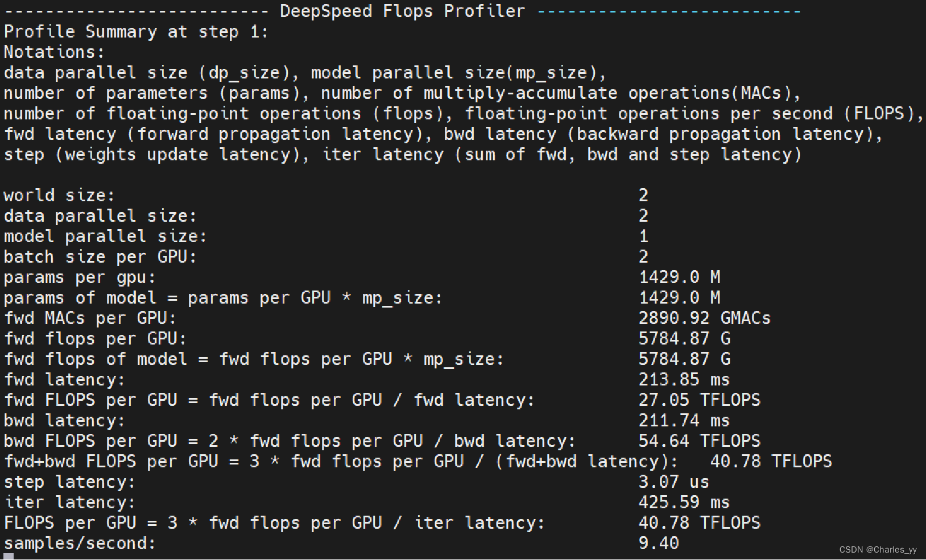
Task: Click the 'fwd MACs per GPU:' label
Action: [x=90, y=318]
